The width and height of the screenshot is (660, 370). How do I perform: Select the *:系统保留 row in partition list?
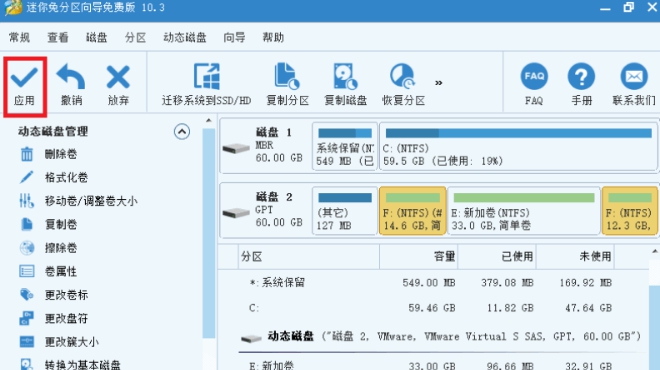434,282
